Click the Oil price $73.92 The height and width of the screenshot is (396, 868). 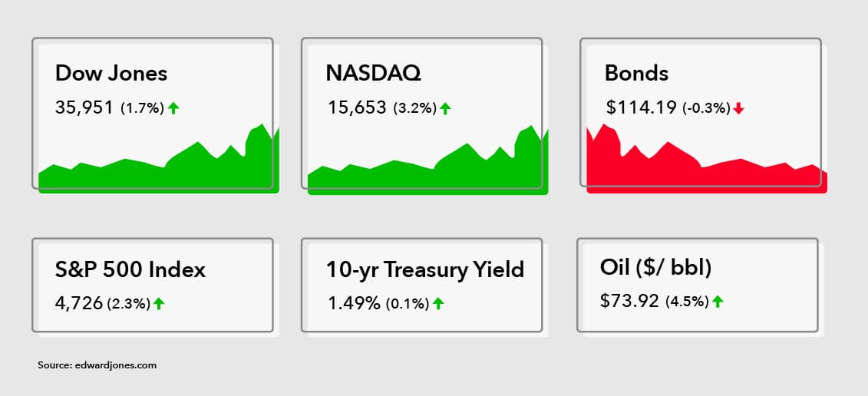[629, 301]
